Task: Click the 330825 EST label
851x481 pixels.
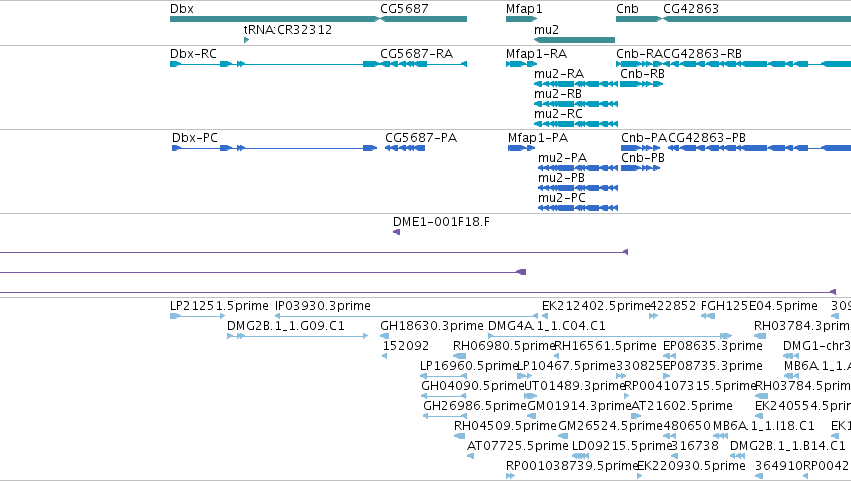Action: [639, 366]
